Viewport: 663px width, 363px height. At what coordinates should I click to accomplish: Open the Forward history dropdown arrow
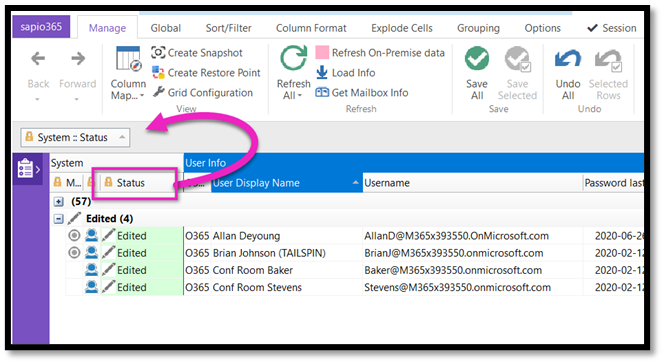tap(77, 99)
